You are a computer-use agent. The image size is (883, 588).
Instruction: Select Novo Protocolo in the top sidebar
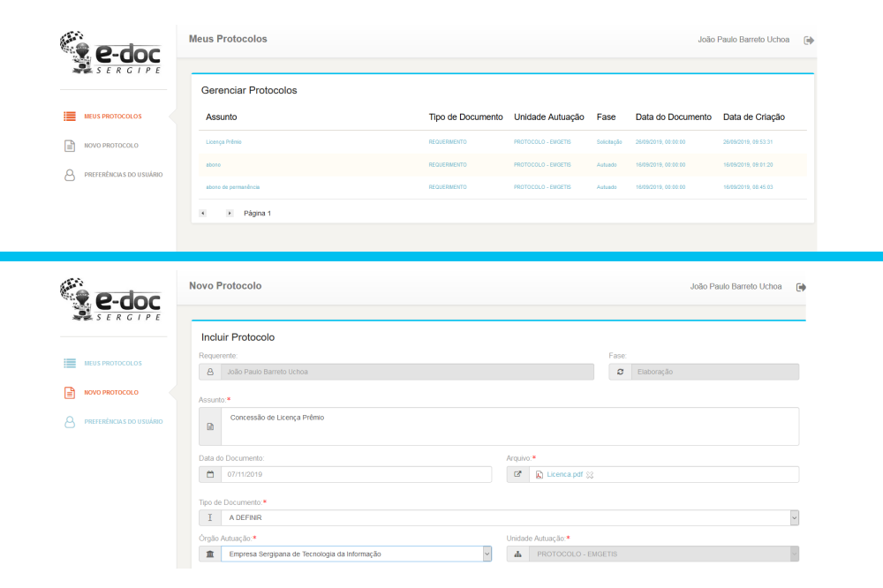(x=110, y=145)
